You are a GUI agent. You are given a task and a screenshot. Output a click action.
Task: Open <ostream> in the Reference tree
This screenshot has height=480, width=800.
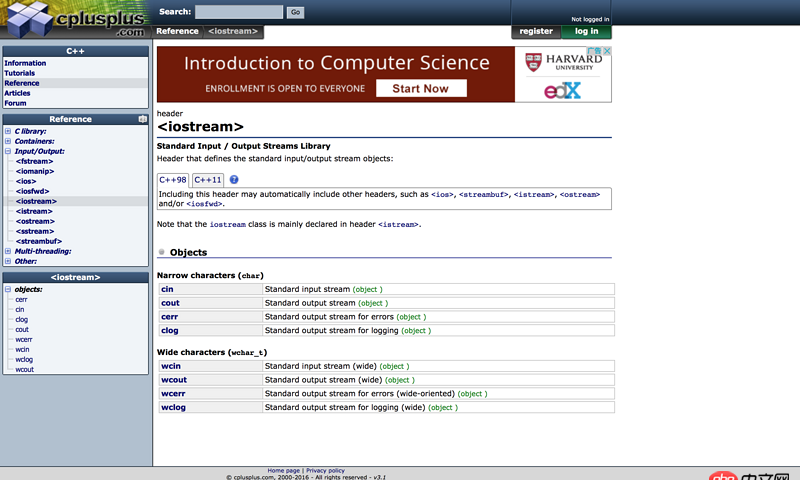35,221
